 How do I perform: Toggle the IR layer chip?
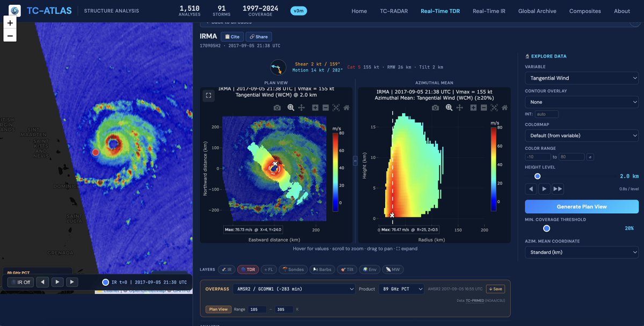(226, 270)
